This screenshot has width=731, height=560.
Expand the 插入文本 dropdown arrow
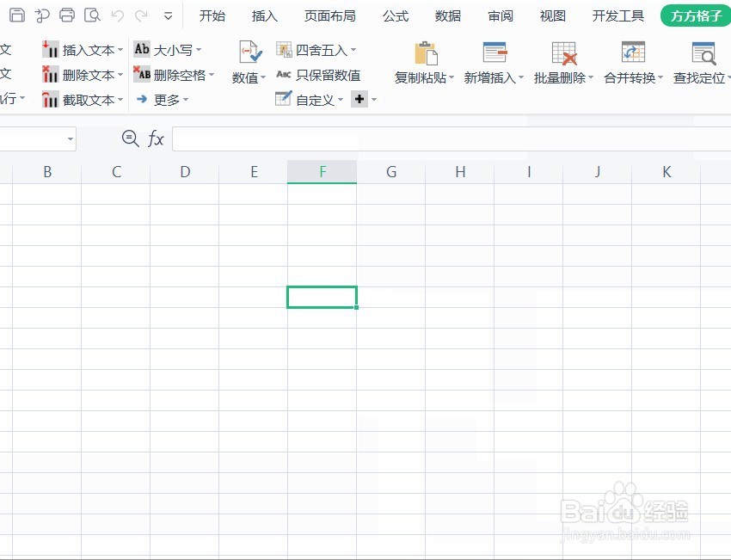[x=120, y=49]
